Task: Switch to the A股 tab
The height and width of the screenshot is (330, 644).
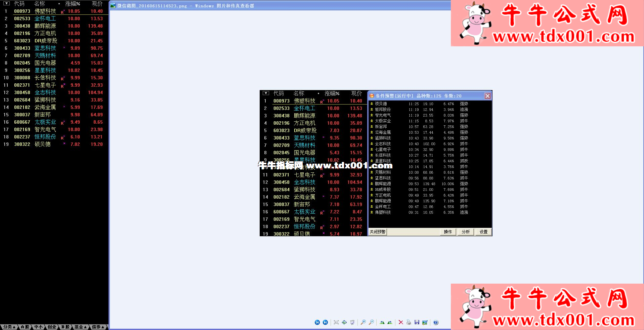Action: pos(25,327)
